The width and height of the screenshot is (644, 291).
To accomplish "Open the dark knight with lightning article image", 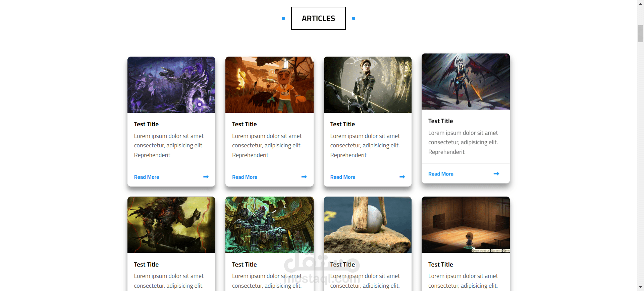I will [171, 225].
